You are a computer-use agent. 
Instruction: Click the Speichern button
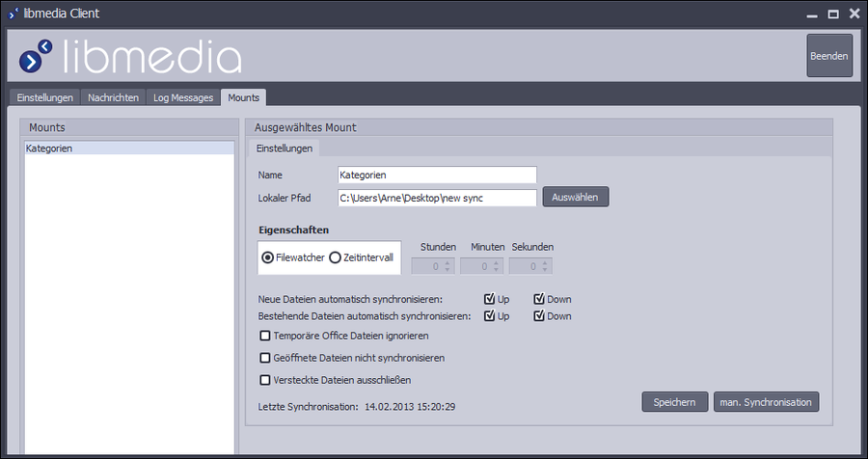675,402
